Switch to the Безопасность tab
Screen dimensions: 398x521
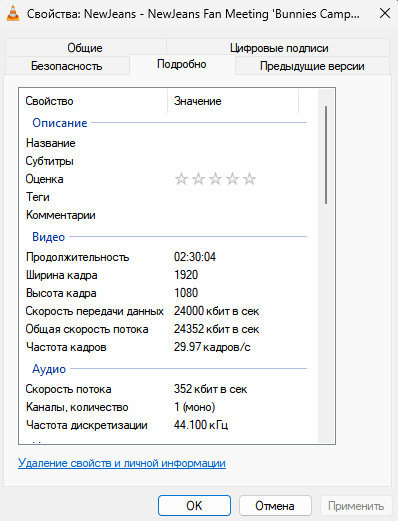point(67,66)
